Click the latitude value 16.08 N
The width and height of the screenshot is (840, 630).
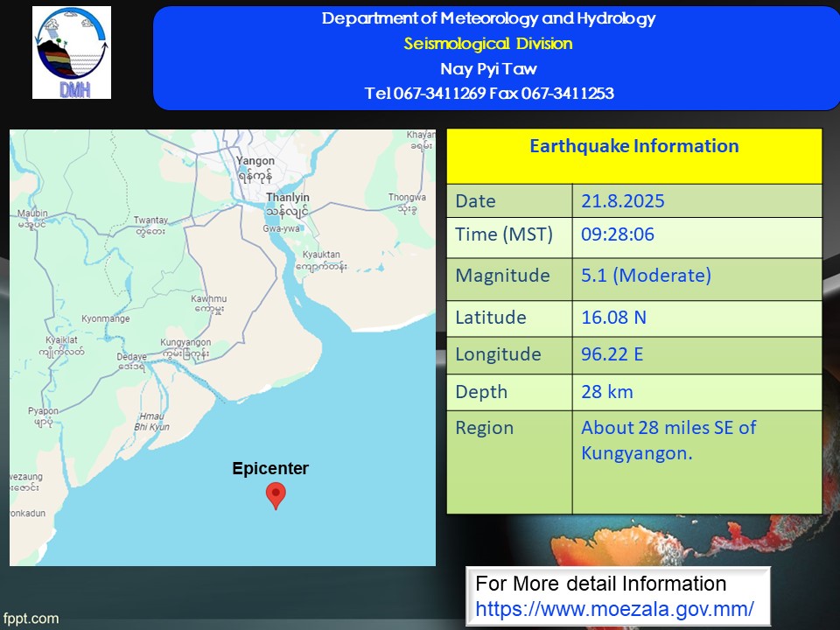(x=613, y=318)
